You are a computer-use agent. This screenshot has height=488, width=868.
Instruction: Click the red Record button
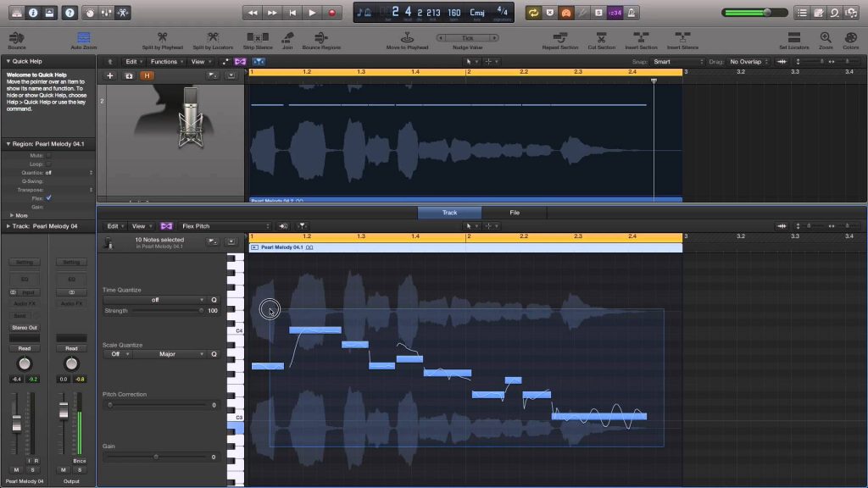point(332,12)
